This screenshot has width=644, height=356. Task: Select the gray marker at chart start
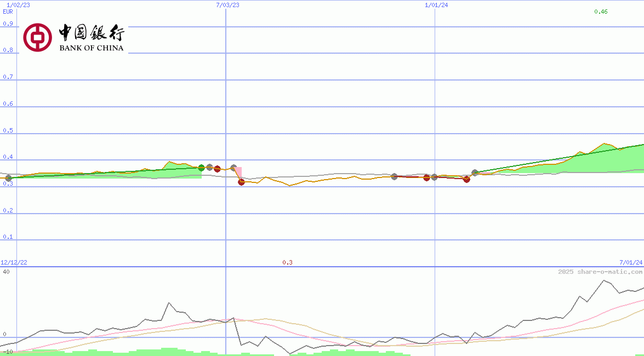[8, 177]
